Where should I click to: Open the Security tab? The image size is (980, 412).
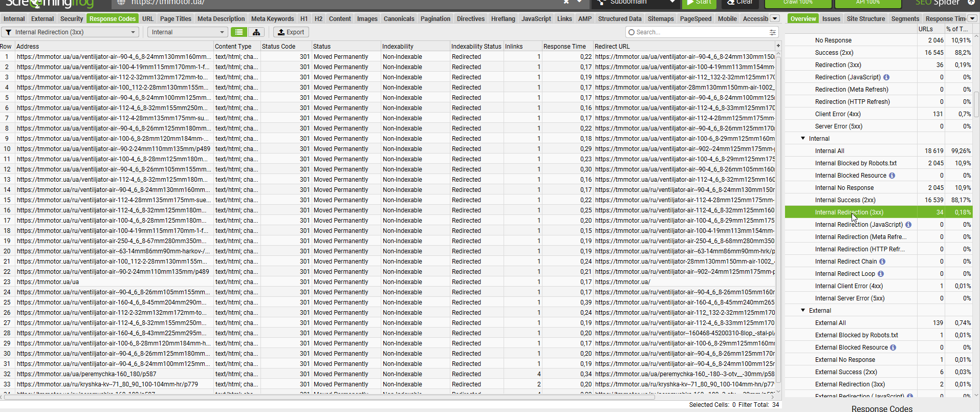point(72,19)
